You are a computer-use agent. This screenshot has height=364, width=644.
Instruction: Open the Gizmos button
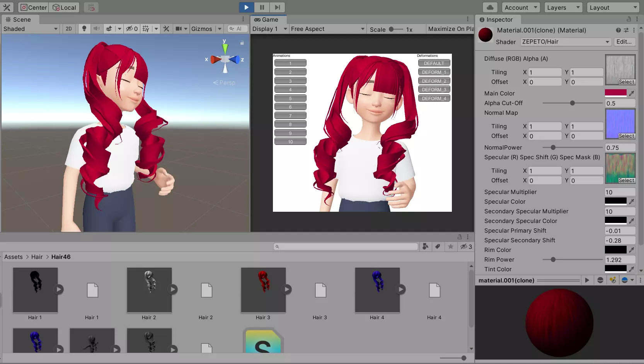pyautogui.click(x=202, y=29)
